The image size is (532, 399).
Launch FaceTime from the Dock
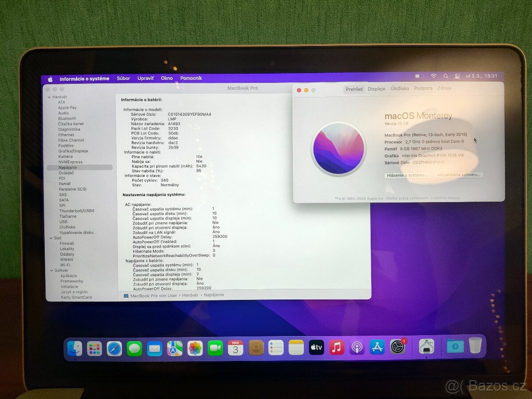(x=215, y=349)
